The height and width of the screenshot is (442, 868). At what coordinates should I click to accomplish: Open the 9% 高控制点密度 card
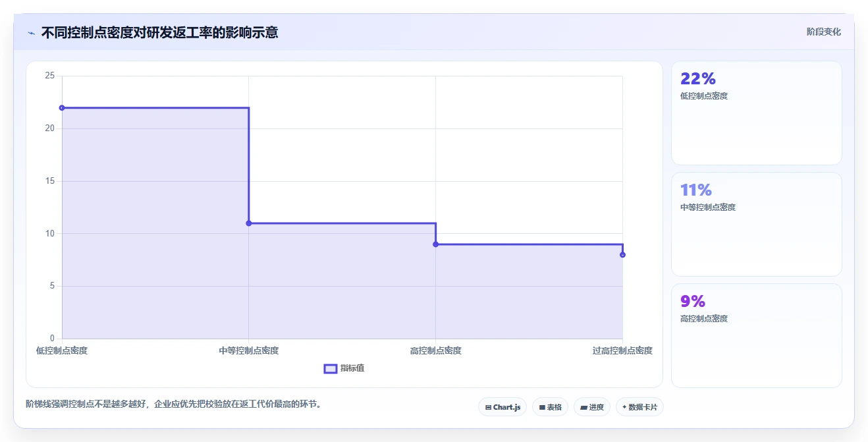tap(756, 335)
